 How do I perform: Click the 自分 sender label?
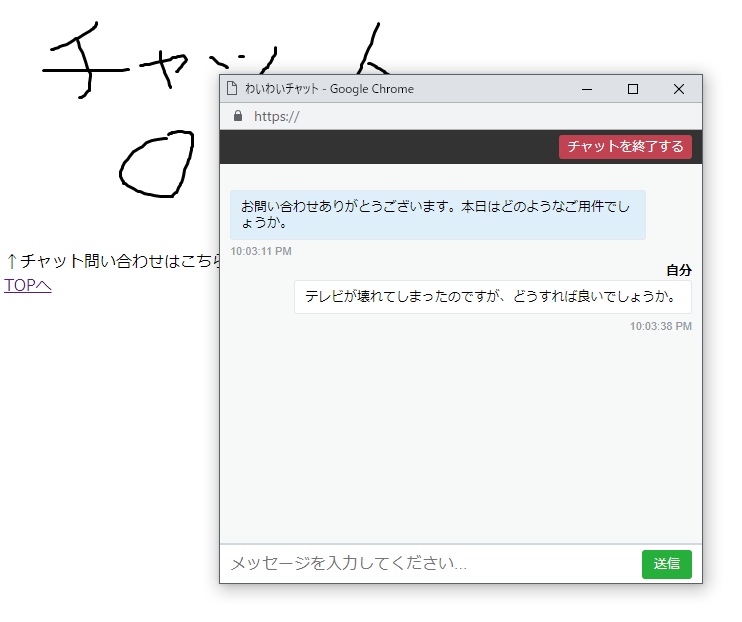679,270
